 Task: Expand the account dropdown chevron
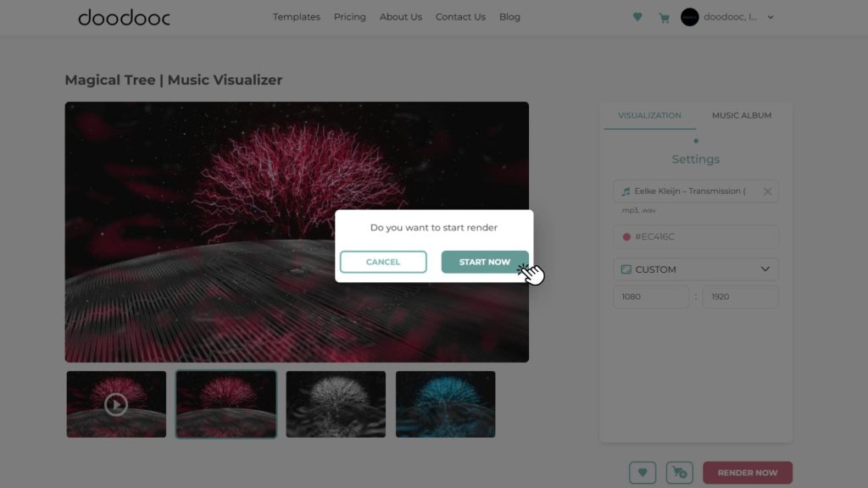pyautogui.click(x=771, y=17)
